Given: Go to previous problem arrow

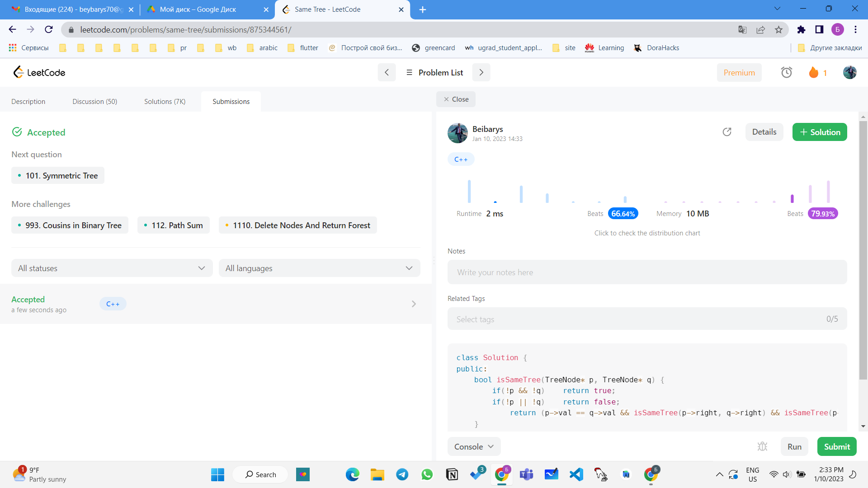Looking at the screenshot, I should [x=387, y=72].
